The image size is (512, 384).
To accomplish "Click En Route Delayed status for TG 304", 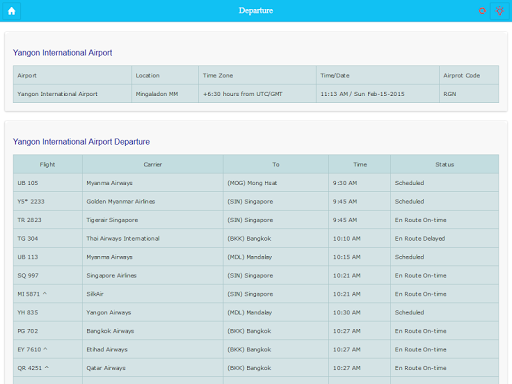I will pos(420,239).
